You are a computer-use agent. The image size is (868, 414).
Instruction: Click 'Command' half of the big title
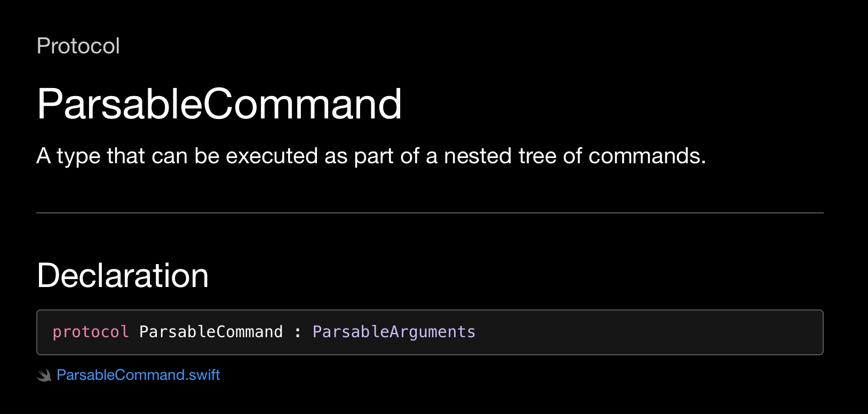302,104
